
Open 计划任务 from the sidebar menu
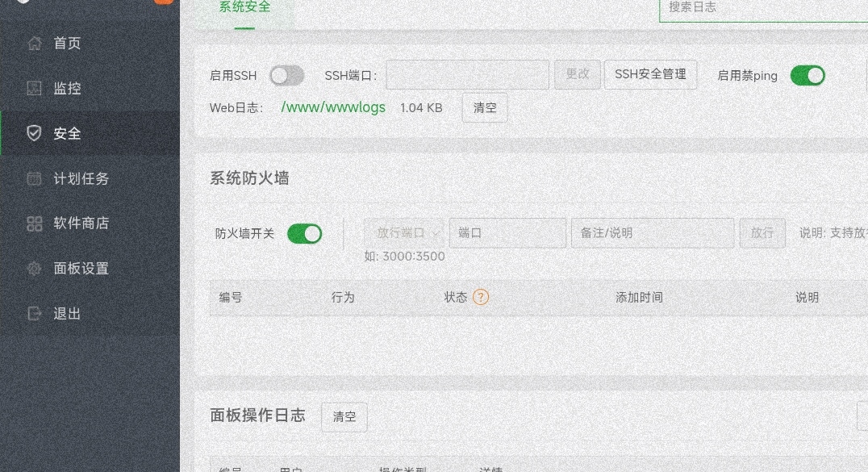pos(81,179)
